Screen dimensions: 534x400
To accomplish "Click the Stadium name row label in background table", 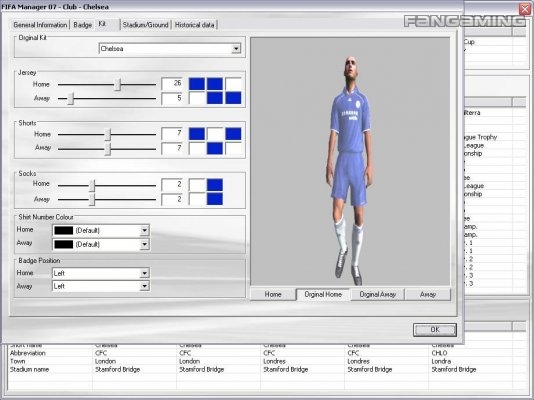I will [29, 369].
